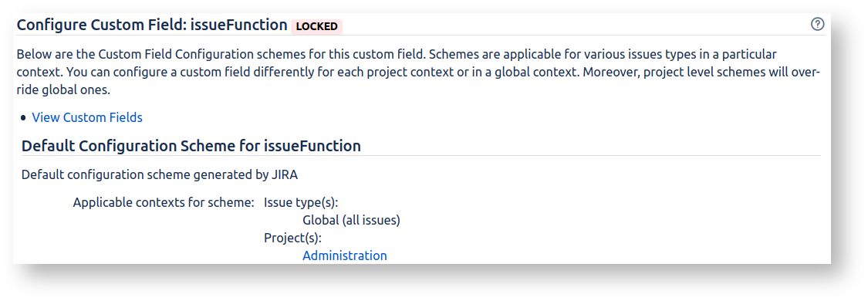The height and width of the screenshot is (301, 868).
Task: Click the divider line under the page title
Action: (x=420, y=36)
